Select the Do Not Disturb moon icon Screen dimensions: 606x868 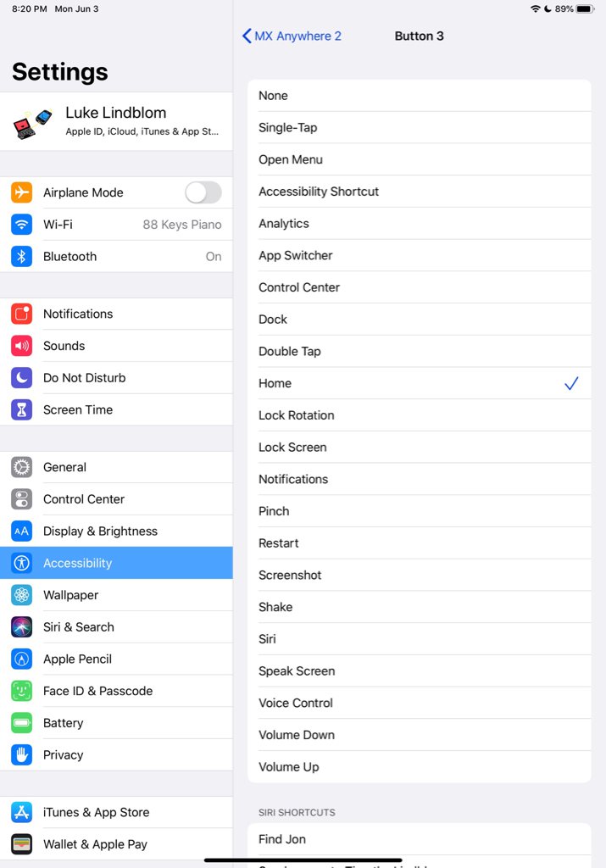click(x=21, y=378)
